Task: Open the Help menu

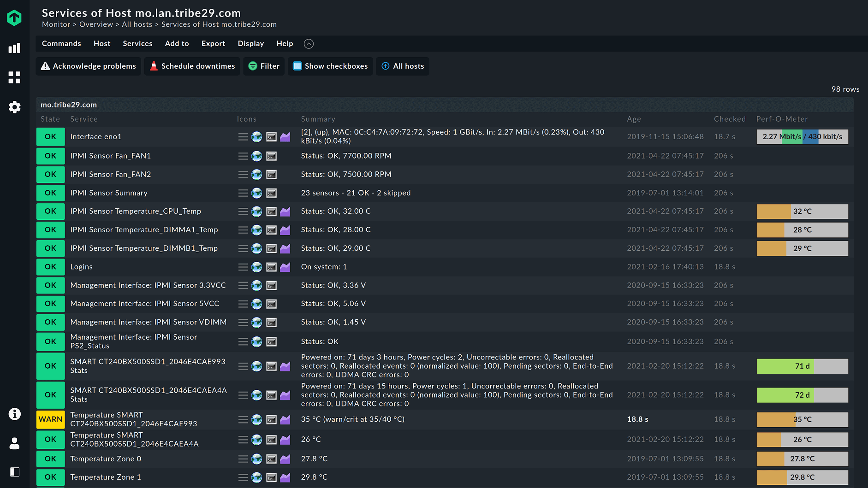Action: pyautogui.click(x=285, y=43)
